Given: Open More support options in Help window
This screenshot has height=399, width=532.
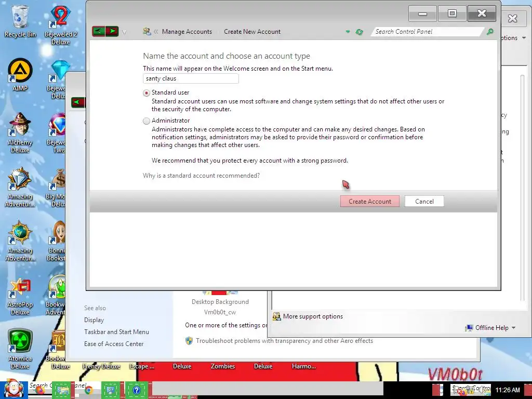Looking at the screenshot, I should pos(313,316).
